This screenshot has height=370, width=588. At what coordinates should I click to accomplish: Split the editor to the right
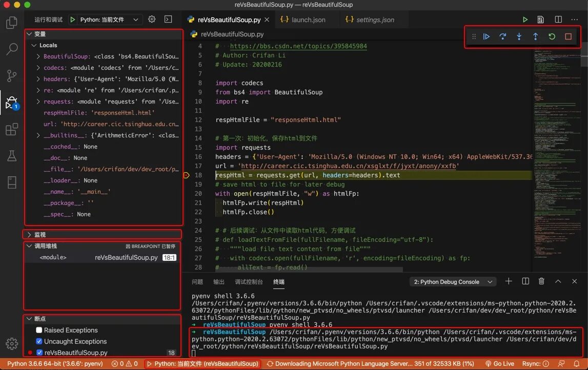558,19
